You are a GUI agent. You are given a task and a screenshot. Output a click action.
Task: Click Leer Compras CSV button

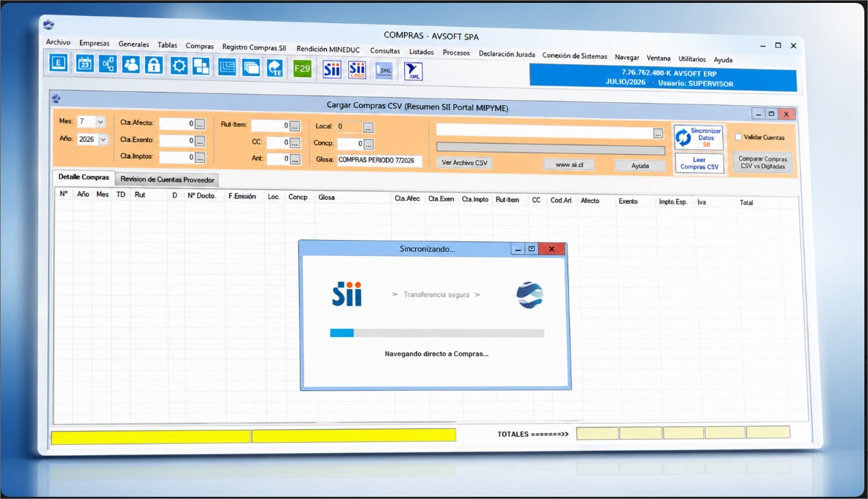coord(700,163)
